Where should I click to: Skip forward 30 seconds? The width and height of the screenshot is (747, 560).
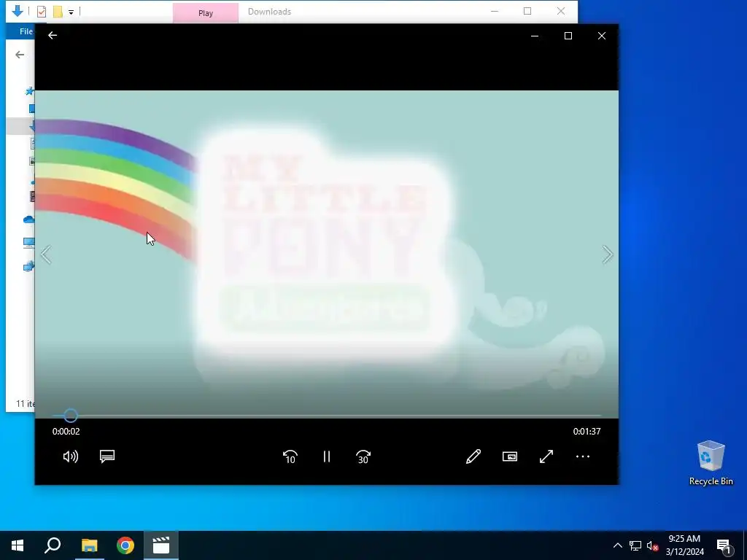pos(363,456)
